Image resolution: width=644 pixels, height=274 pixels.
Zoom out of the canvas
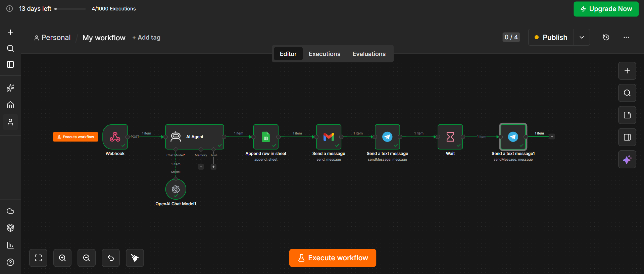[x=87, y=258]
